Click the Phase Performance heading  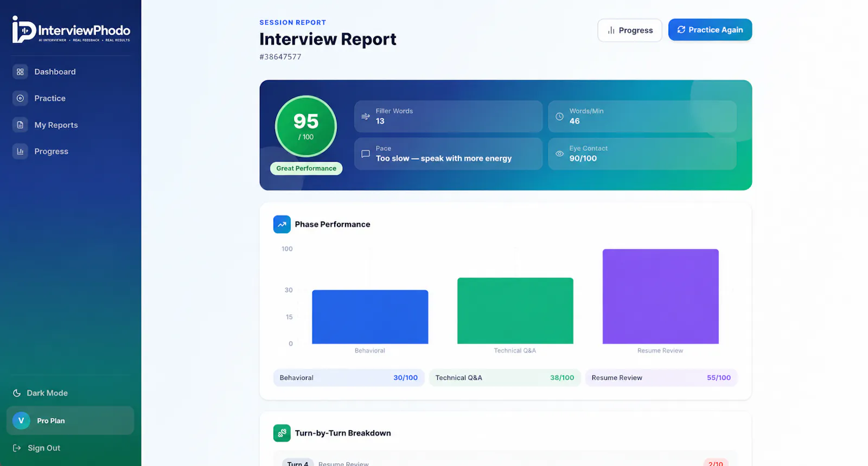pos(333,225)
